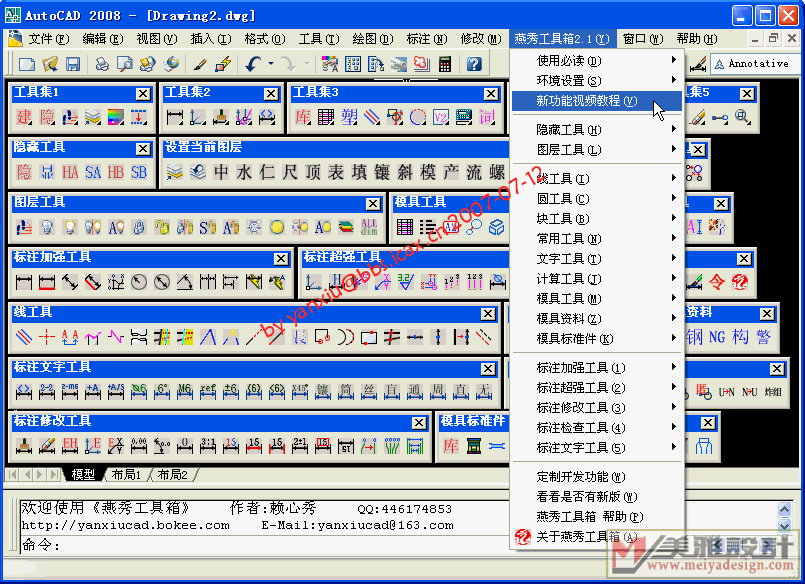Close the 图层工具 toolbar
This screenshot has height=584, width=805.
click(373, 204)
